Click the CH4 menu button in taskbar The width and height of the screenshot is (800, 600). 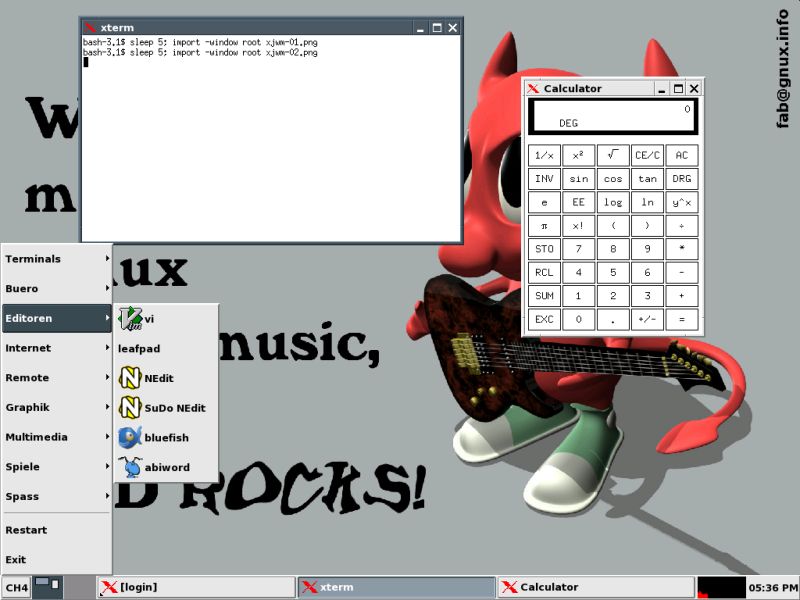tap(16, 587)
